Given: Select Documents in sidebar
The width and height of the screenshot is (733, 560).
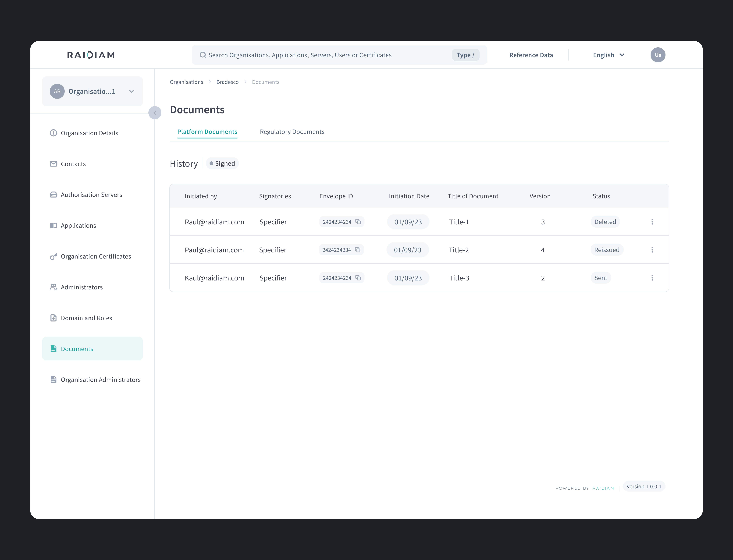Looking at the screenshot, I should click(92, 349).
